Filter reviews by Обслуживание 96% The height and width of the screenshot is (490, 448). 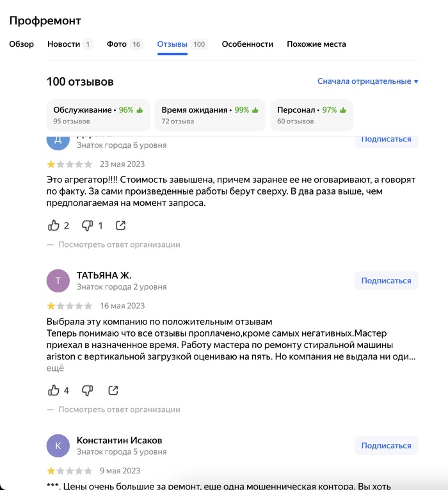click(98, 115)
